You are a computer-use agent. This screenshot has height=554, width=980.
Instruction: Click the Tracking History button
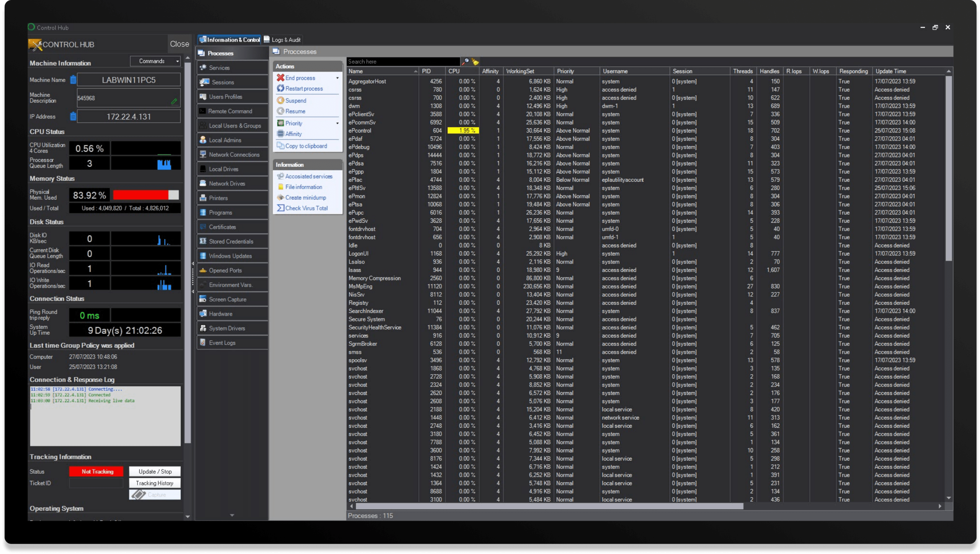(x=155, y=483)
